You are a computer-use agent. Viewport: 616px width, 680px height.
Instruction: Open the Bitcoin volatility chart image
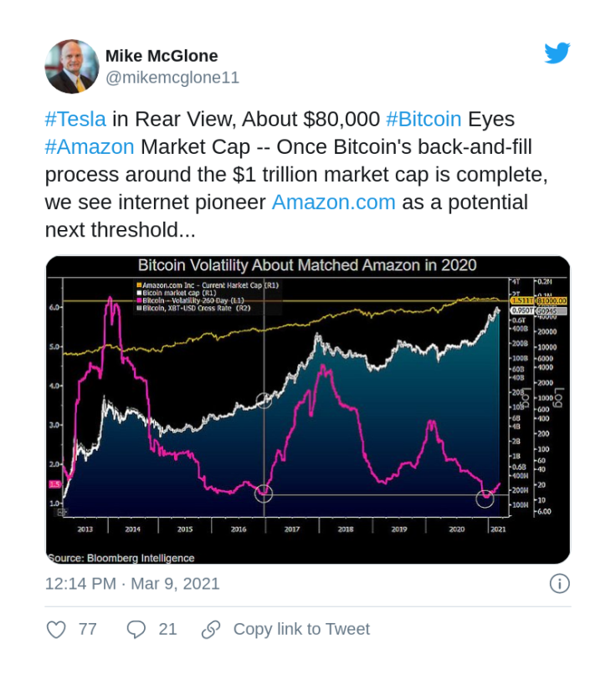coord(308,410)
